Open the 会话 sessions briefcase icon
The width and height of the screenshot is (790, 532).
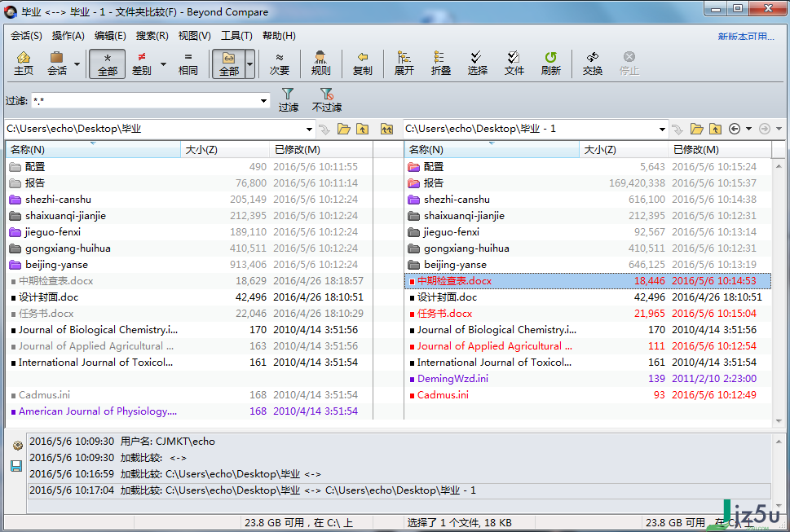57,64
